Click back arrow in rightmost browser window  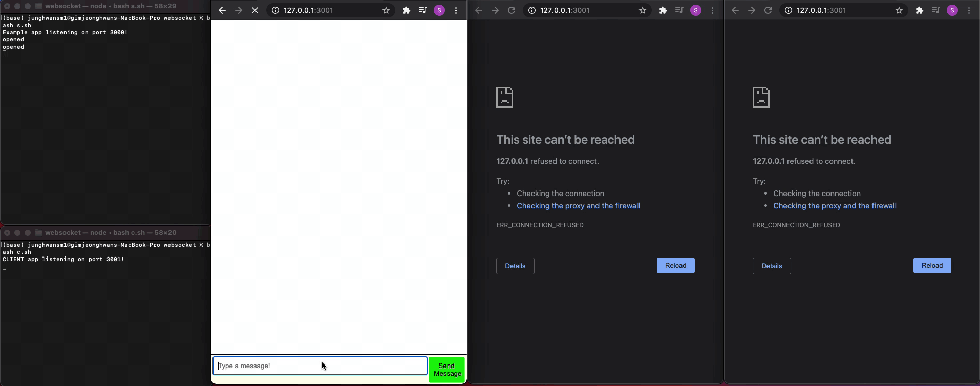coord(735,10)
